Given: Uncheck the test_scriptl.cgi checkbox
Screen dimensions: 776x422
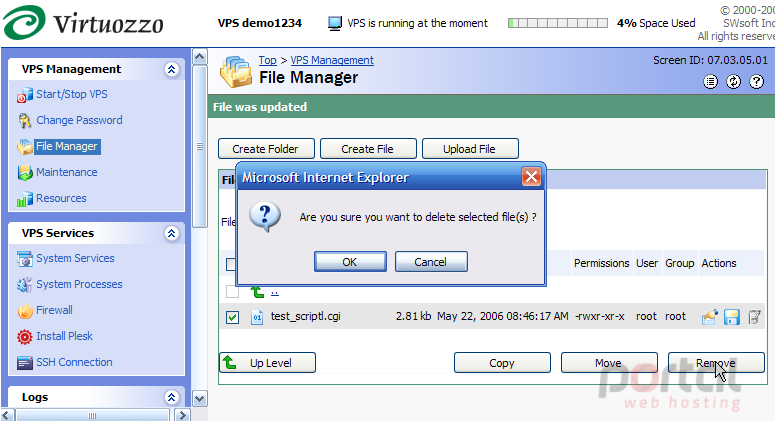Looking at the screenshot, I should [x=232, y=317].
